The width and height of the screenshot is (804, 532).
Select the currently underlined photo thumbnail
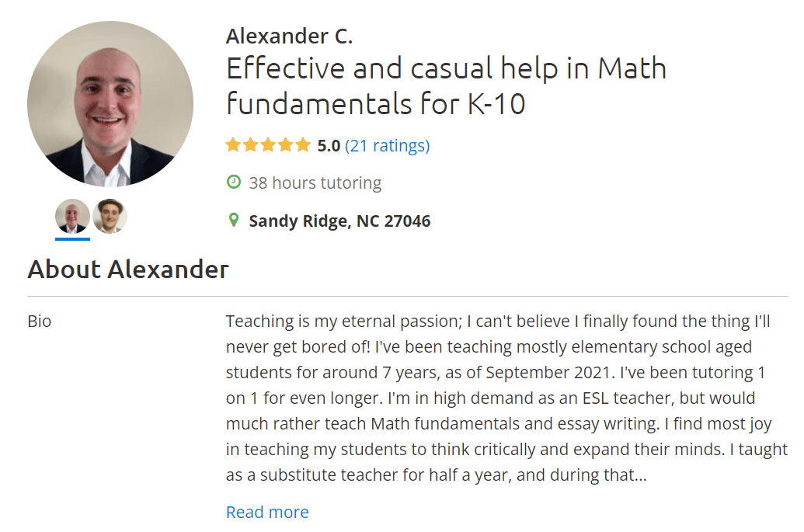click(72, 217)
